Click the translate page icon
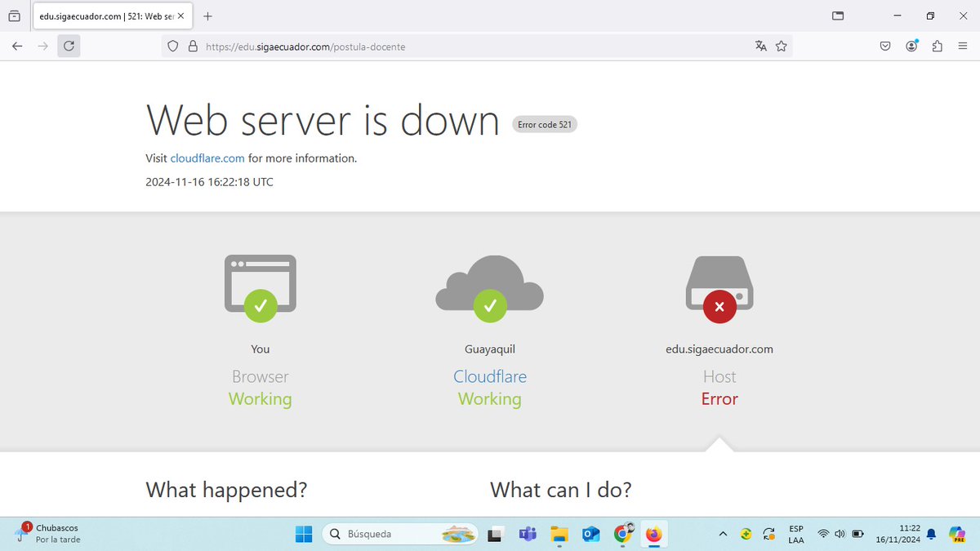The height and width of the screenshot is (551, 980). [x=760, y=47]
